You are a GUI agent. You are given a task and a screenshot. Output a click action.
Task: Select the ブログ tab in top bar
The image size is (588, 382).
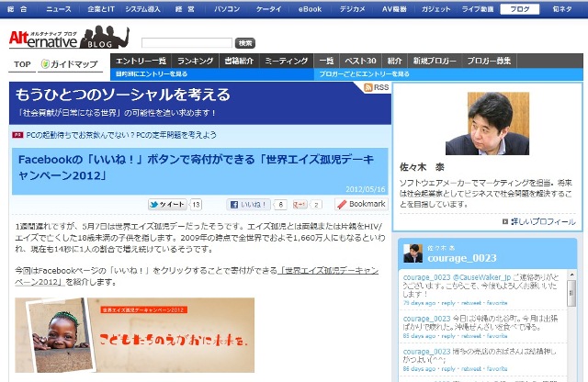tap(519, 8)
